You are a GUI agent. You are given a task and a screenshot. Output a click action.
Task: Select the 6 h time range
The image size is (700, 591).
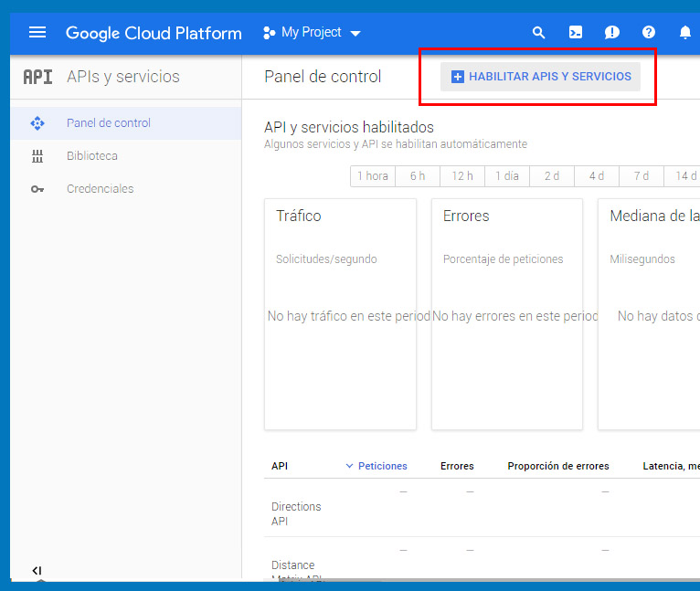point(418,176)
